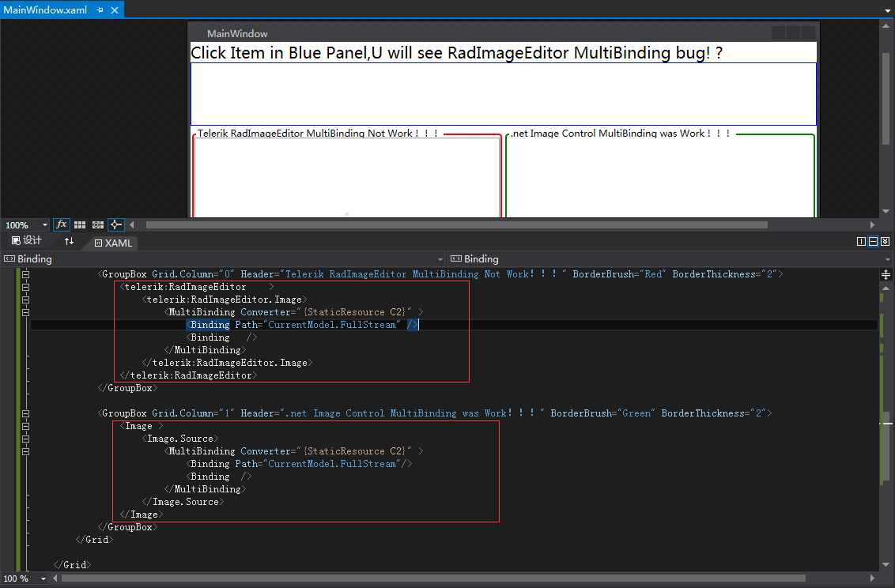
Task: Collapse the Image element outlining region
Action: [x=25, y=426]
